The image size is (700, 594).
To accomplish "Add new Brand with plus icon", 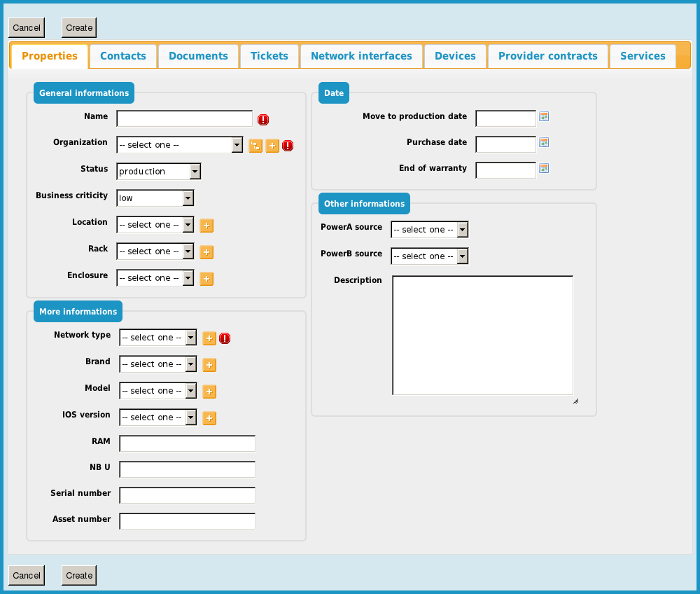I will pyautogui.click(x=209, y=365).
